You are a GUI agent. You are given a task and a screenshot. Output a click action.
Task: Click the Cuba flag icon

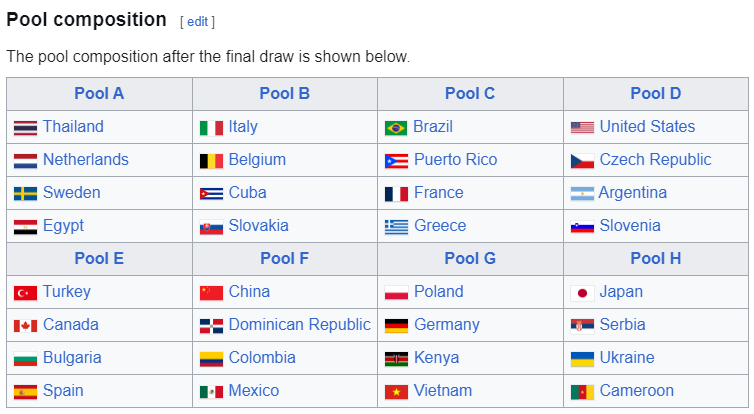(211, 194)
